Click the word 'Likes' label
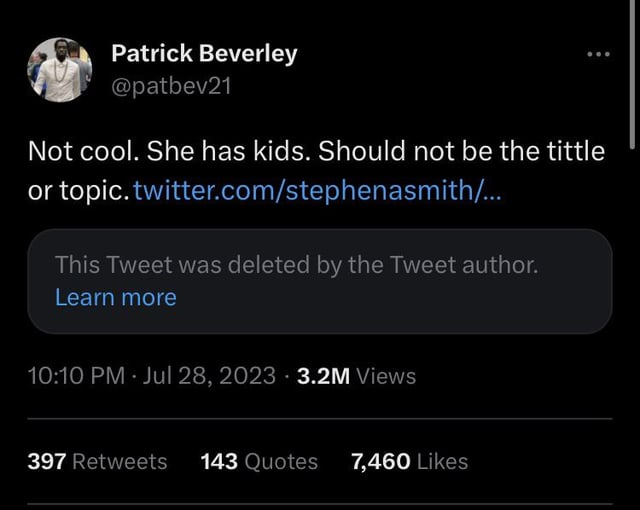This screenshot has width=640, height=510. 442,461
